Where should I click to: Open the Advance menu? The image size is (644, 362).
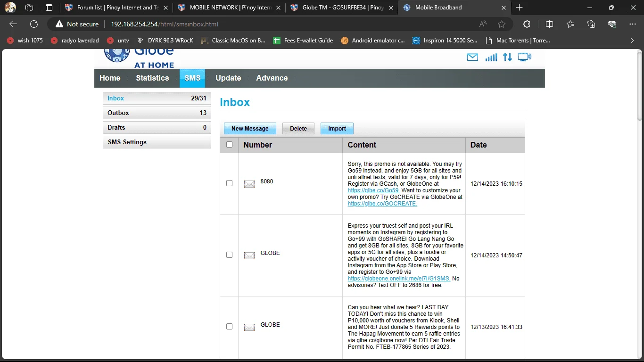pos(272,78)
